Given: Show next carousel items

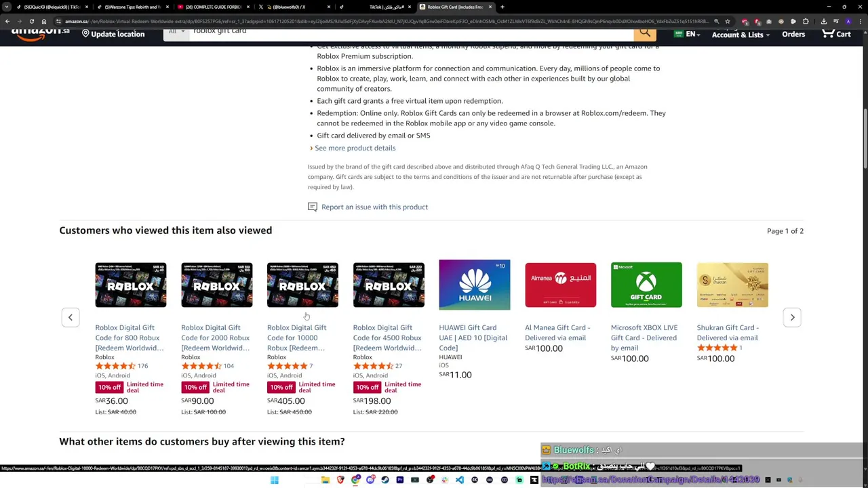Looking at the screenshot, I should [792, 317].
